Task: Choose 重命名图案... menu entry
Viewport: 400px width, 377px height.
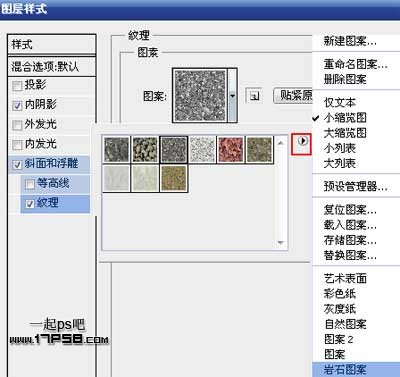Action: 355,64
